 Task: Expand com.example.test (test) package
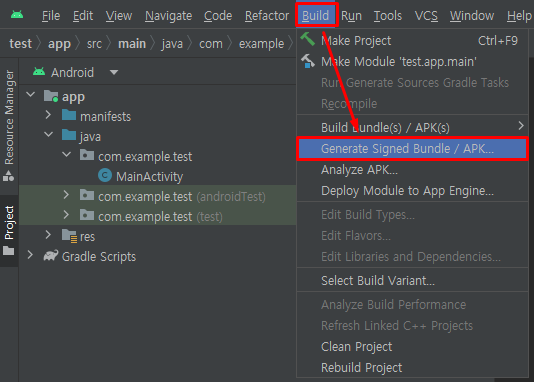pos(66,214)
